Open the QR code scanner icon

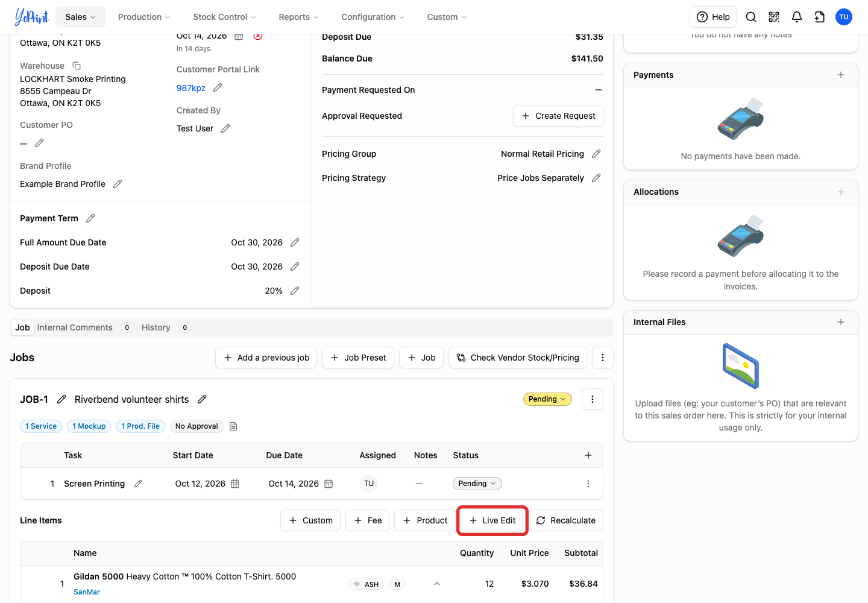(x=774, y=17)
